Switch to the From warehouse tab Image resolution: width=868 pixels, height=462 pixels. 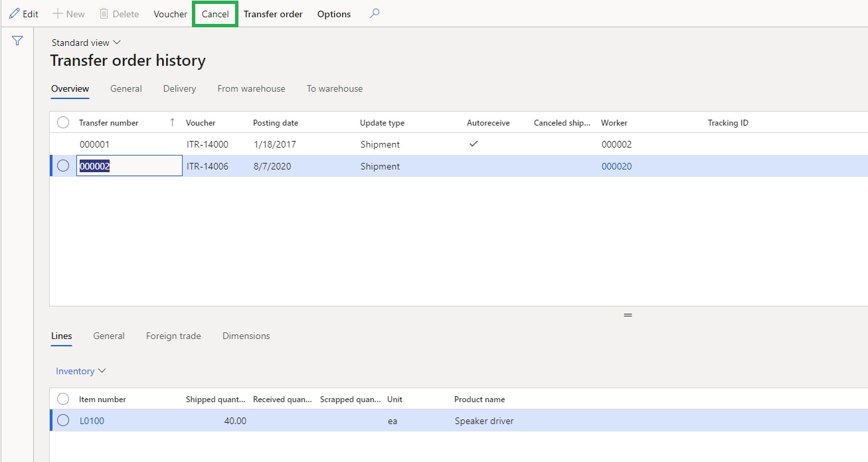(x=251, y=88)
